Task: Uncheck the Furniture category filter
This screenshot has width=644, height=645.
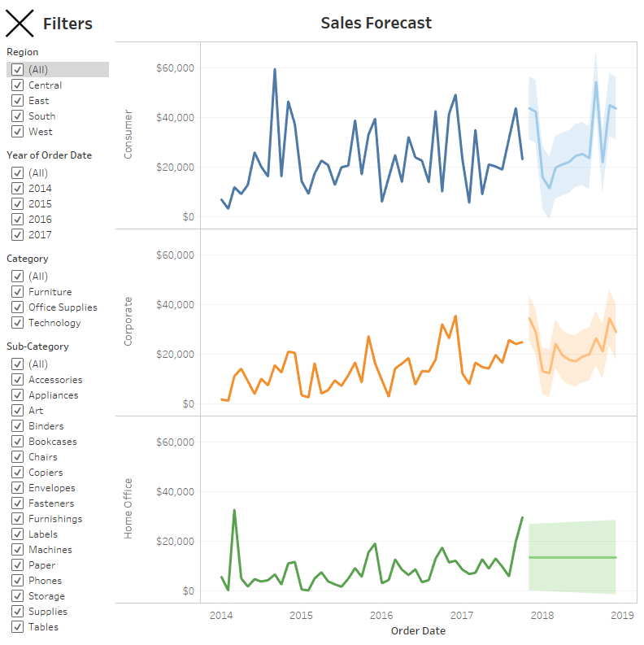Action: tap(17, 292)
